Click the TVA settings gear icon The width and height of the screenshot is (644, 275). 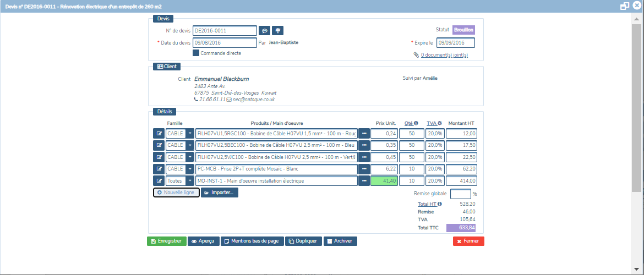coord(440,123)
